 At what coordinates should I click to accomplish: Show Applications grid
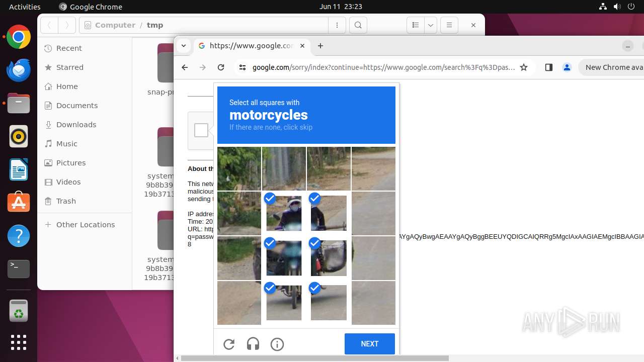19,342
